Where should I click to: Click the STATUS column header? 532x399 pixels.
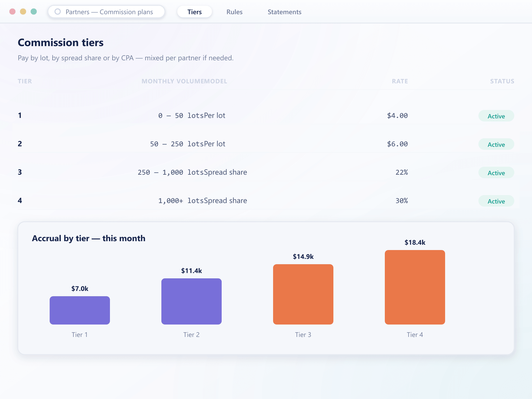502,81
